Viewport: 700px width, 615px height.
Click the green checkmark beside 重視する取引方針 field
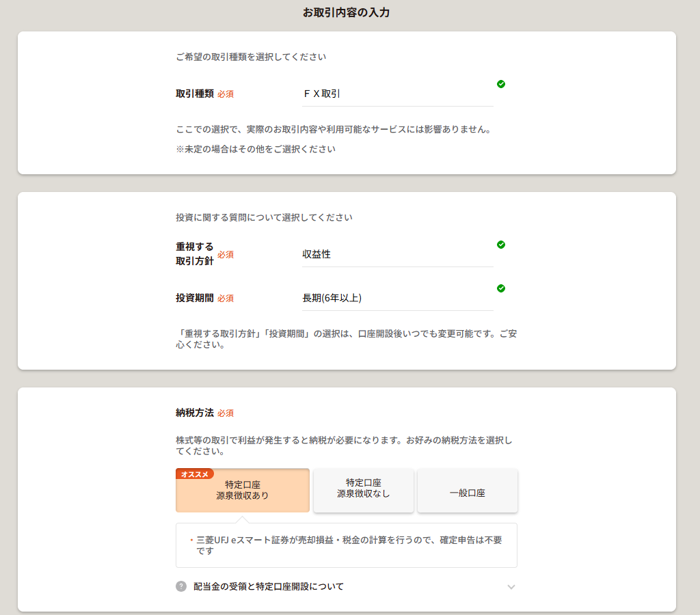click(501, 245)
